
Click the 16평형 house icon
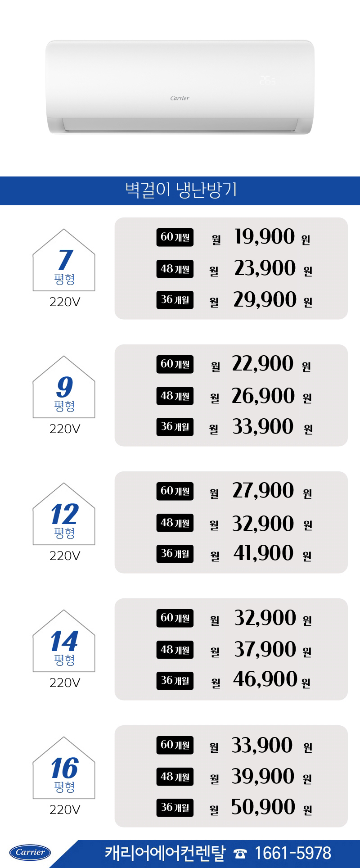pyautogui.click(x=64, y=768)
